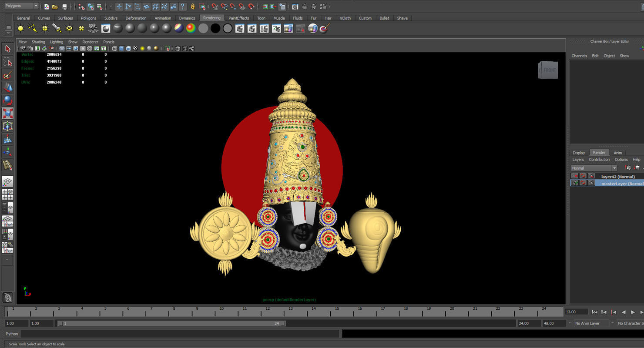Create a point light from shelf

tap(20, 29)
